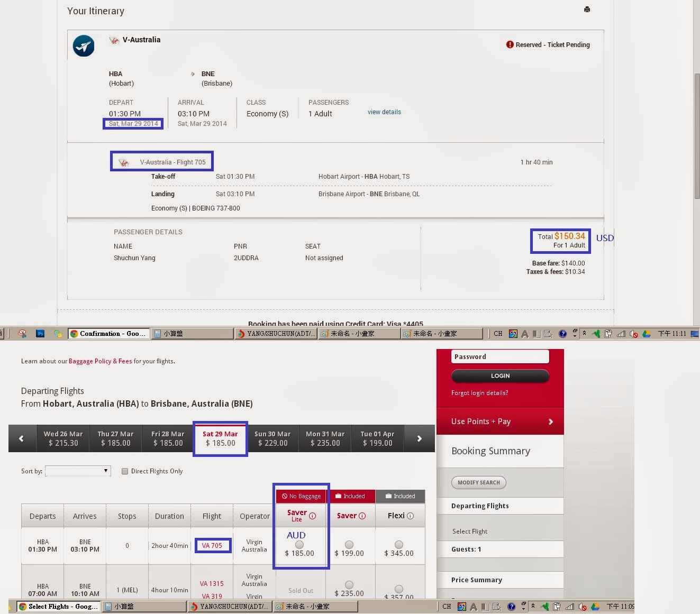The width and height of the screenshot is (700, 614).
Task: Click the Virgin logo next to V-Australia - Flight 705
Action: pos(124,162)
